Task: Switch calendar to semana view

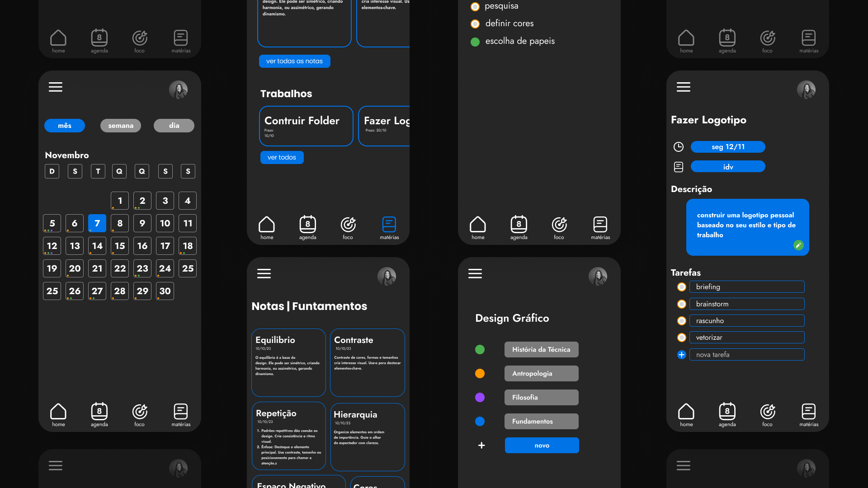Action: [x=121, y=126]
